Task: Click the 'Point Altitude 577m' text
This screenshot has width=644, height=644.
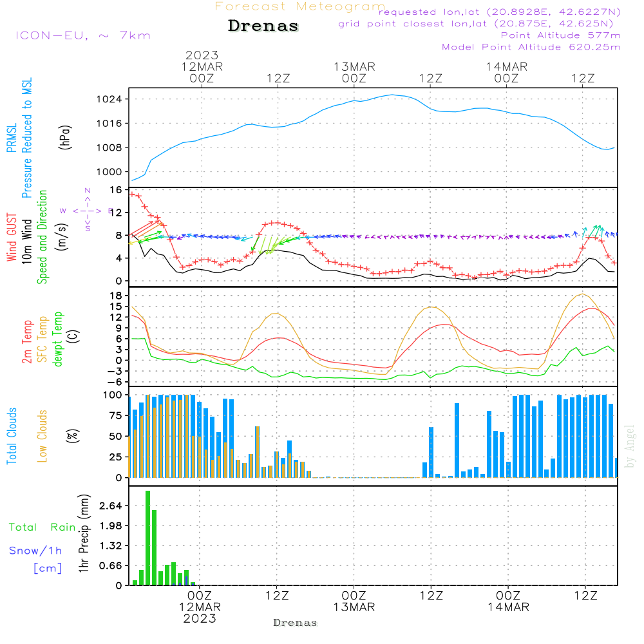Action: pyautogui.click(x=561, y=35)
